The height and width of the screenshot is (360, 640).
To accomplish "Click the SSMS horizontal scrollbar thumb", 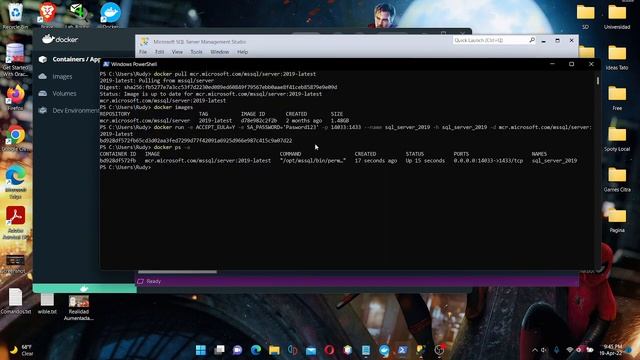I will 178,272.
